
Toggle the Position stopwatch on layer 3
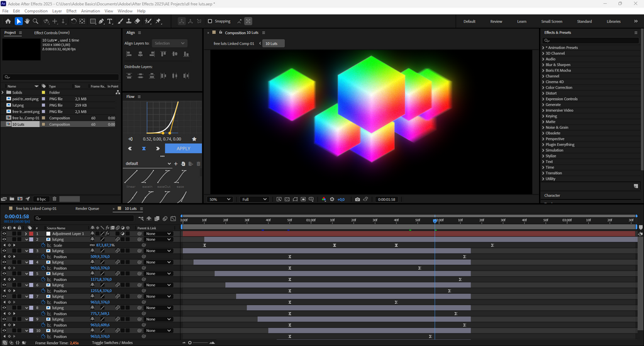(44, 257)
